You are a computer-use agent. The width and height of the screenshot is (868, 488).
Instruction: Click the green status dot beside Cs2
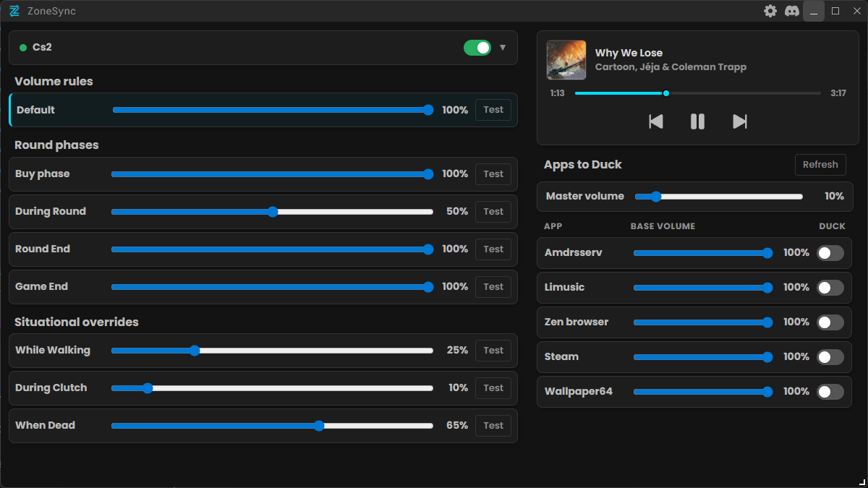pos(23,48)
